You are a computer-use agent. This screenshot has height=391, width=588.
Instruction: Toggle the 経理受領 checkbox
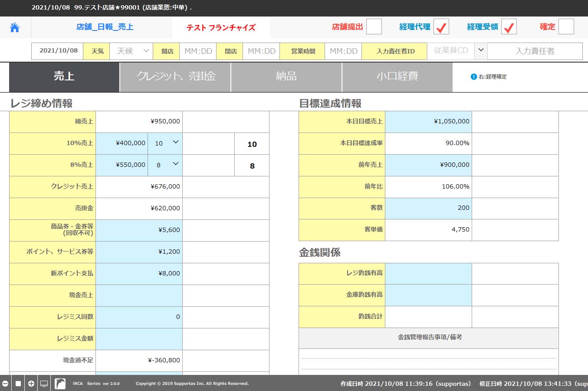509,27
